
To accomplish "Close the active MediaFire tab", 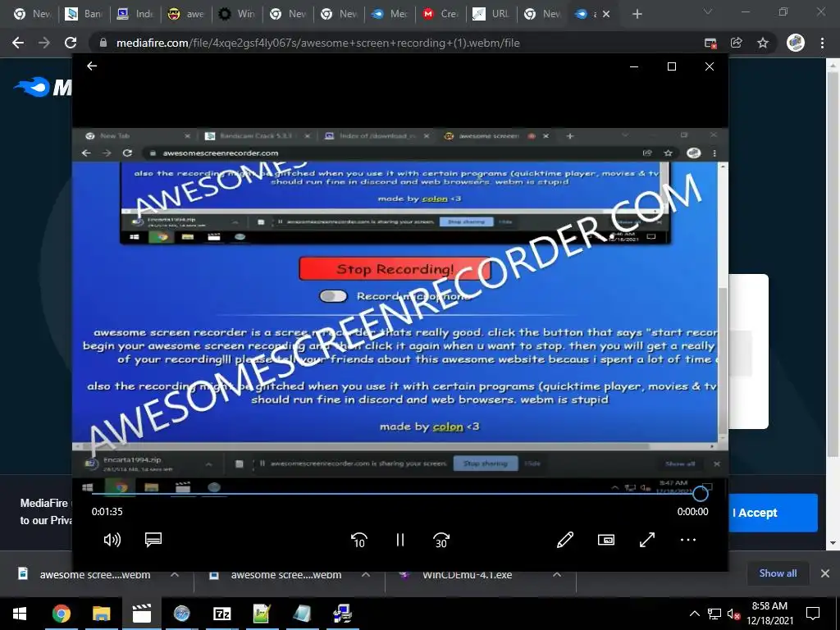I will 606,14.
